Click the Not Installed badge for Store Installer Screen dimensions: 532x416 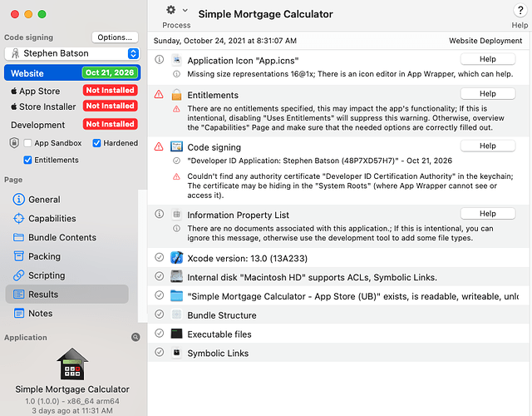110,106
